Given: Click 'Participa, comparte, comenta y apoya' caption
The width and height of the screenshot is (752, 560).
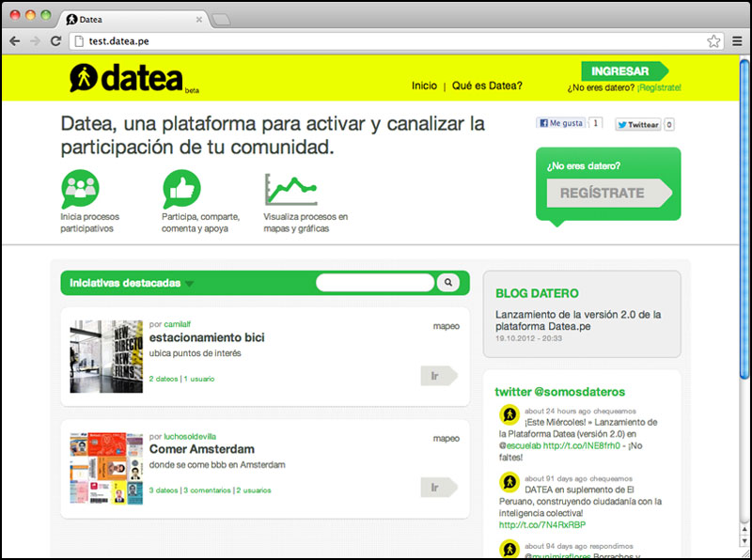Looking at the screenshot, I should (200, 223).
